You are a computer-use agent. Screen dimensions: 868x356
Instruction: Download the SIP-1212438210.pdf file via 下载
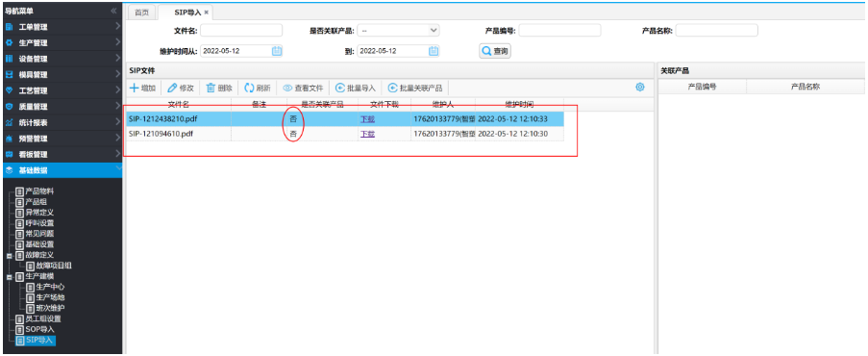click(367, 118)
